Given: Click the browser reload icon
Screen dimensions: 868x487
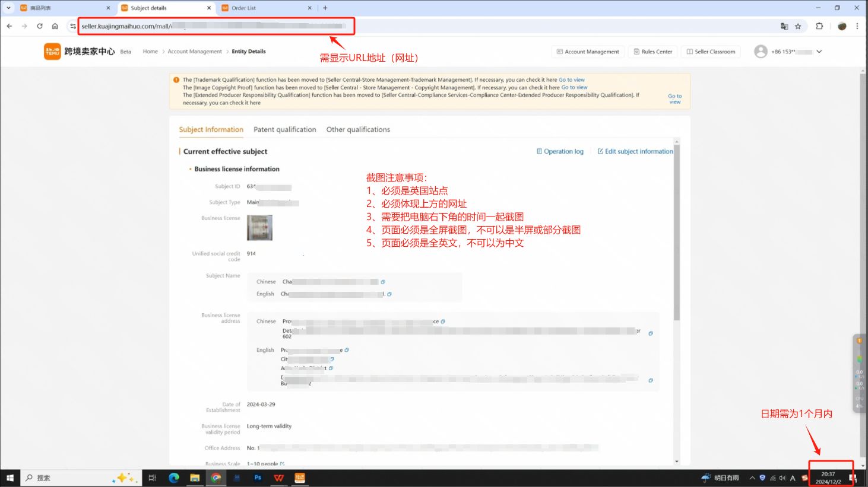Looking at the screenshot, I should 40,26.
